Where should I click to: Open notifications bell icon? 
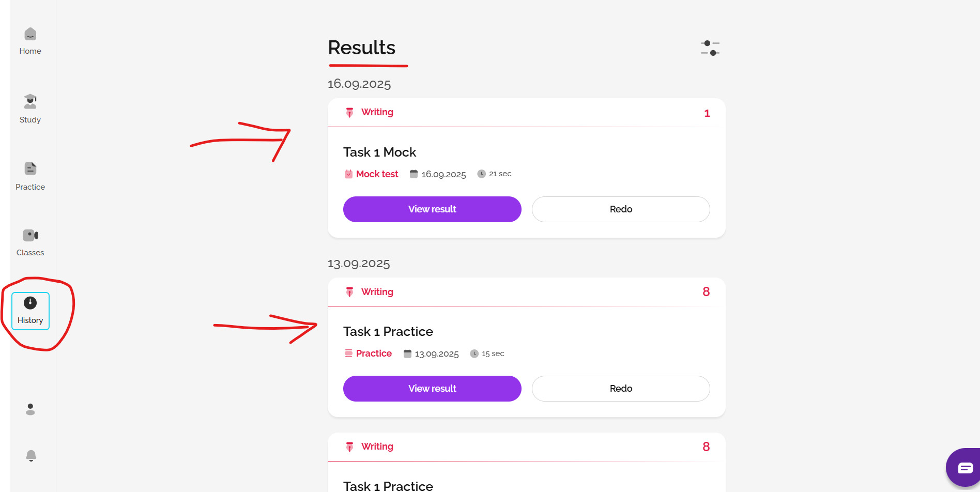[x=30, y=455]
